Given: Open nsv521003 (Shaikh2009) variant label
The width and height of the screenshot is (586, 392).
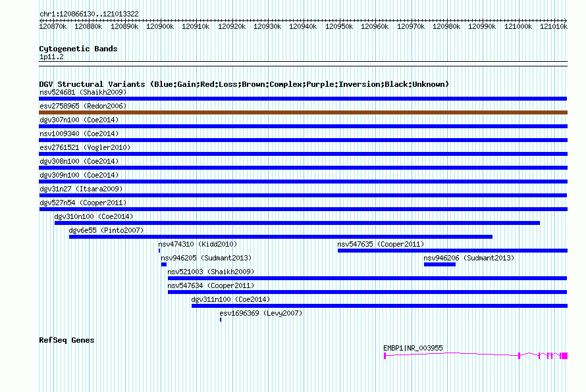Looking at the screenshot, I should point(211,272).
